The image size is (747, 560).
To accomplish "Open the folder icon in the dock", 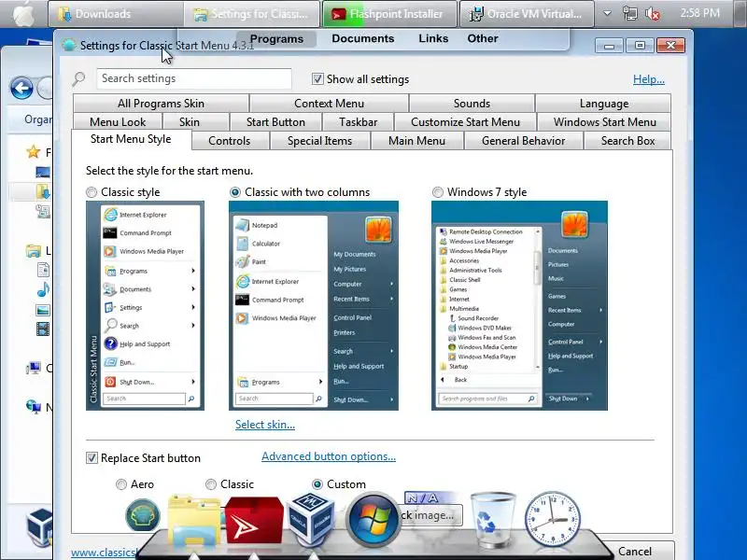I will coord(194,520).
